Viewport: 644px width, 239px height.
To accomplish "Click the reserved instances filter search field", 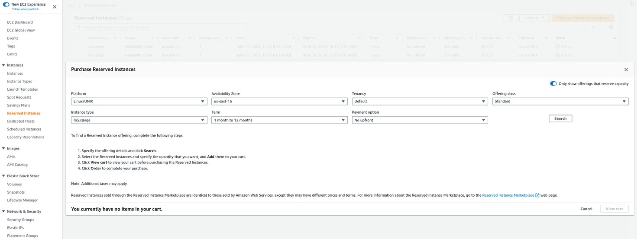I will tap(160, 27).
